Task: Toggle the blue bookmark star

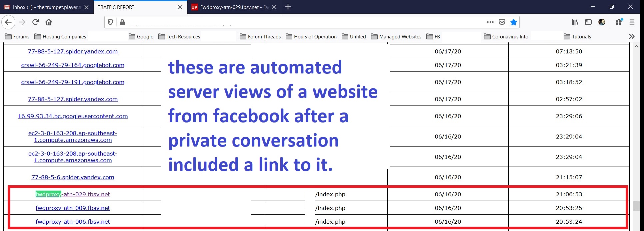Action: pos(514,22)
